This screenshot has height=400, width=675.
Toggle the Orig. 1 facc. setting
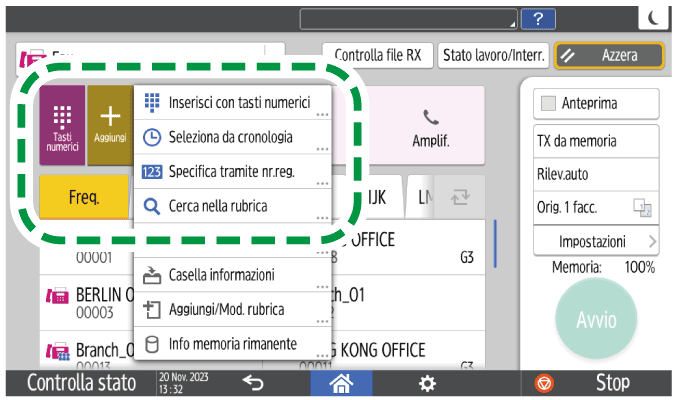[x=594, y=207]
